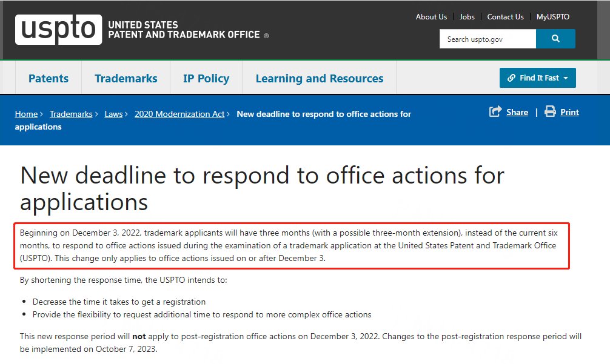Click bullet Provide the flexibility to request

point(202,315)
